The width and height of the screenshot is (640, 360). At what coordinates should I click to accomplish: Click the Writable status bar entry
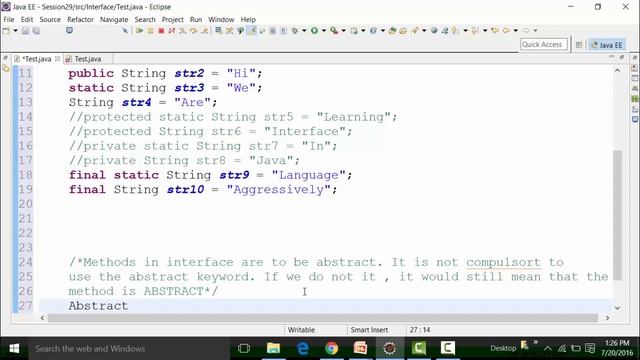(301, 330)
